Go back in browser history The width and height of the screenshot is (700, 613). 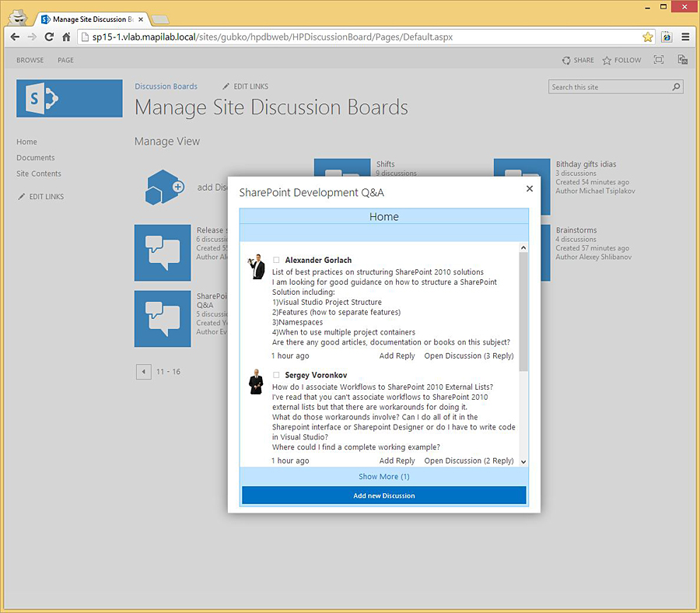click(x=15, y=37)
